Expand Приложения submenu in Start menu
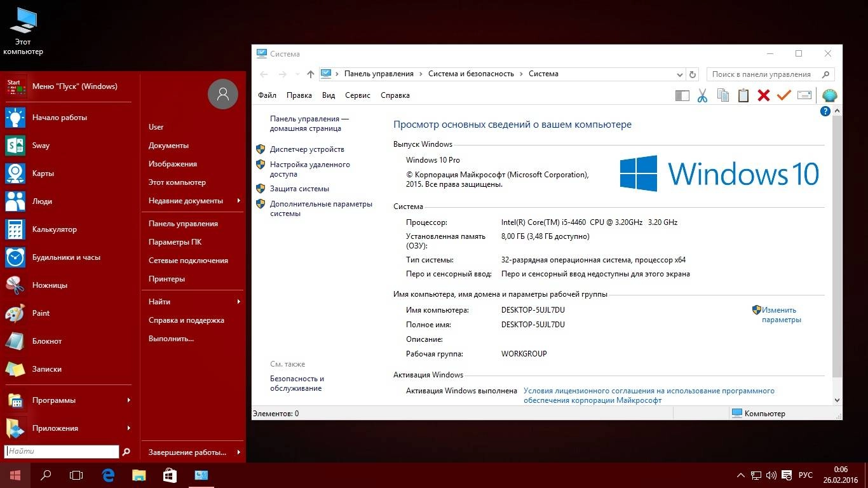Viewport: 868px width, 488px height. [x=70, y=428]
